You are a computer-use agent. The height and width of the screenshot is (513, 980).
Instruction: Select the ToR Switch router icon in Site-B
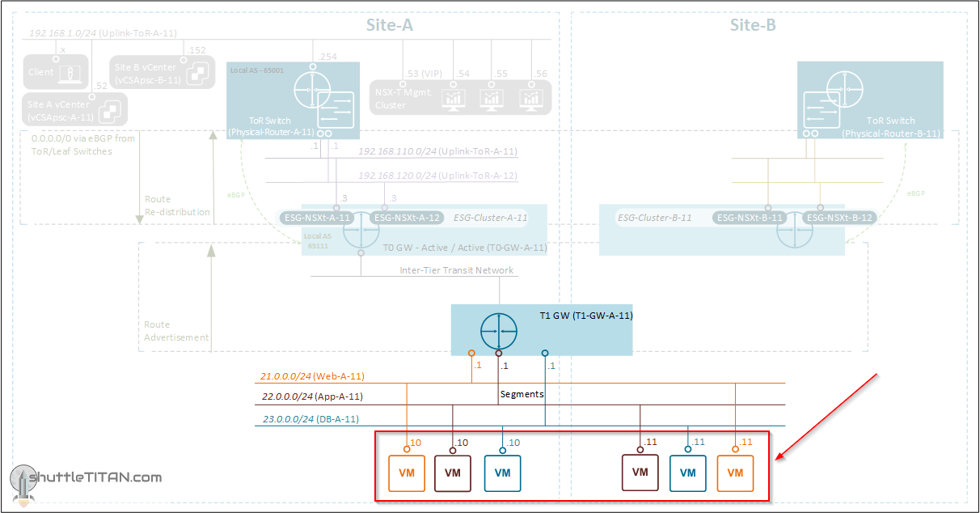pyautogui.click(x=846, y=90)
